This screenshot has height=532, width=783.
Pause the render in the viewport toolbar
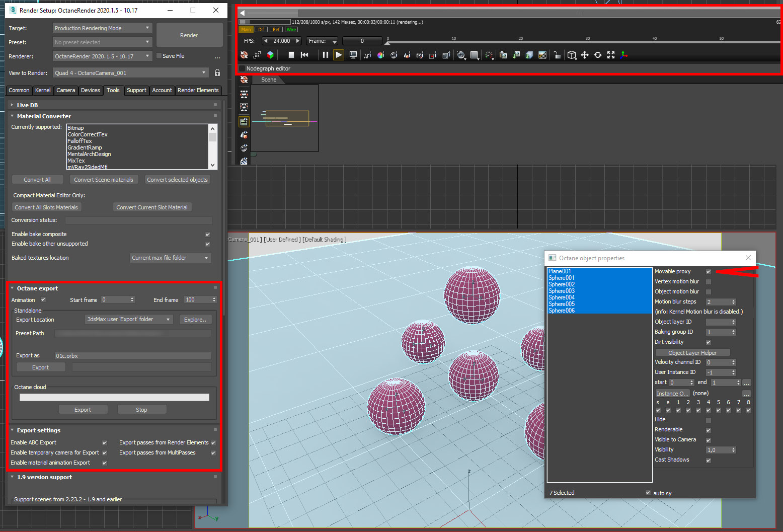[325, 55]
